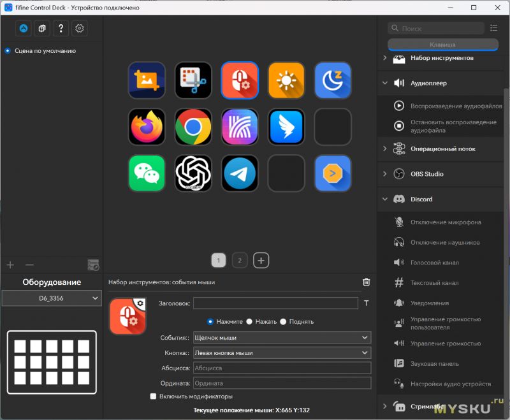
Task: Open scene management icon at bottom left
Action: tap(93, 265)
